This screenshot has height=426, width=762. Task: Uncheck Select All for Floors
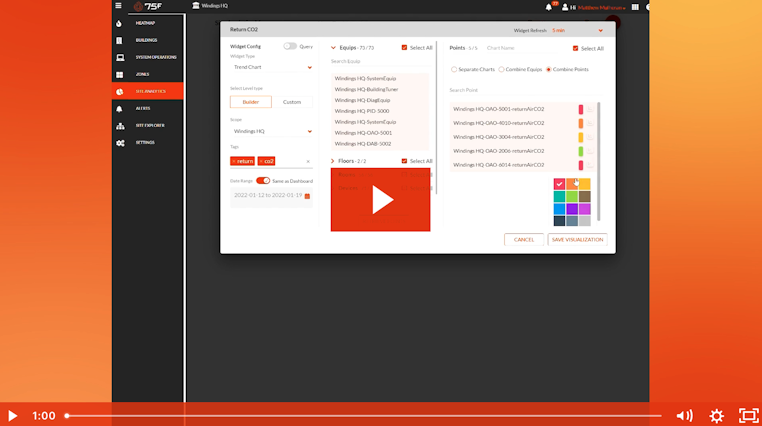404,161
